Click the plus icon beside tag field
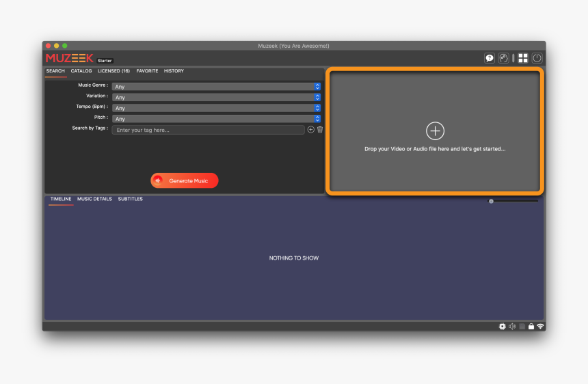588x384 pixels. tap(310, 130)
